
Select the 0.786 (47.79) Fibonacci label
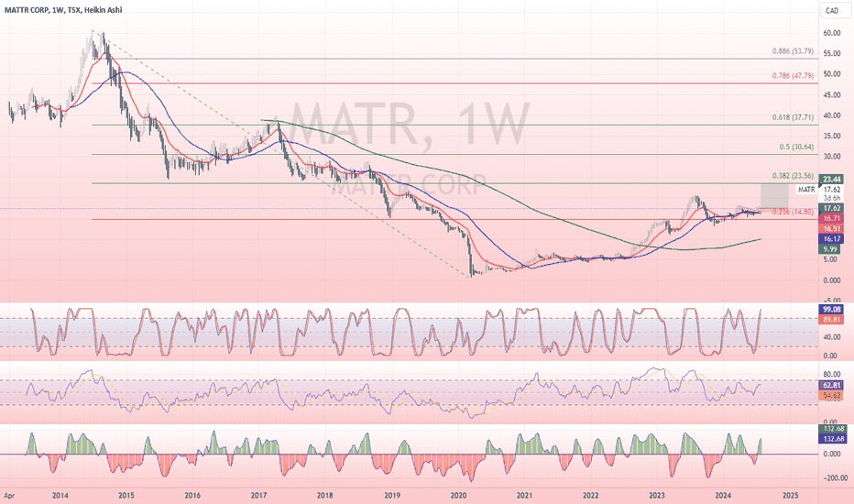pos(793,76)
